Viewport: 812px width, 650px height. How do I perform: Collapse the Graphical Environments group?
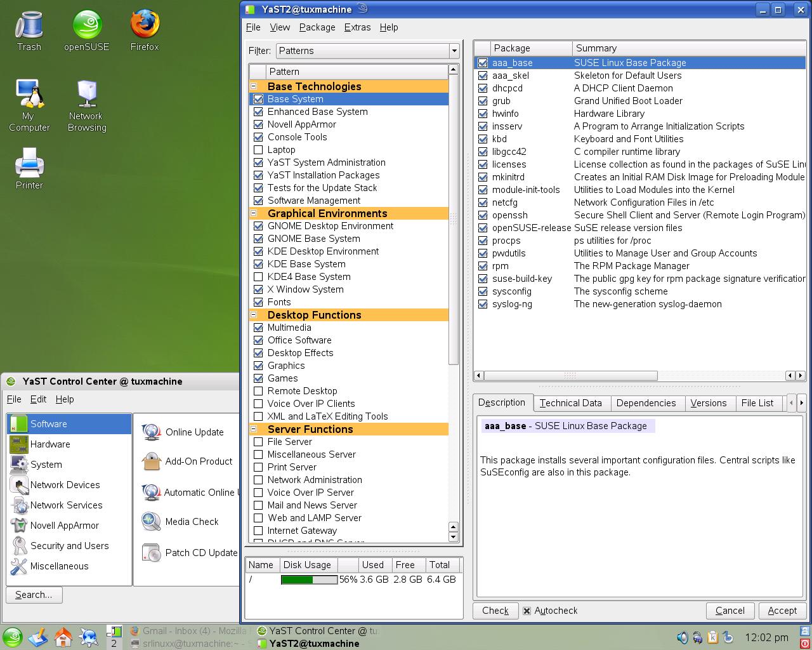click(x=254, y=213)
